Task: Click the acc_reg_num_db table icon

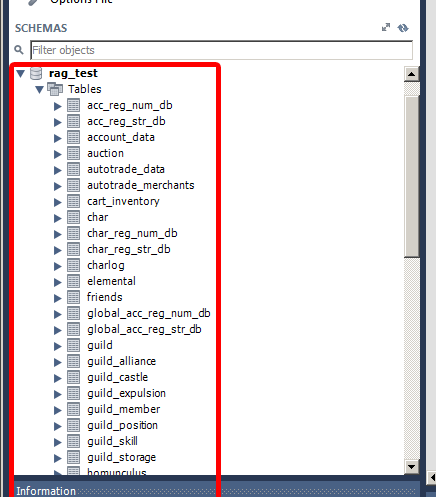Action: [x=73, y=105]
